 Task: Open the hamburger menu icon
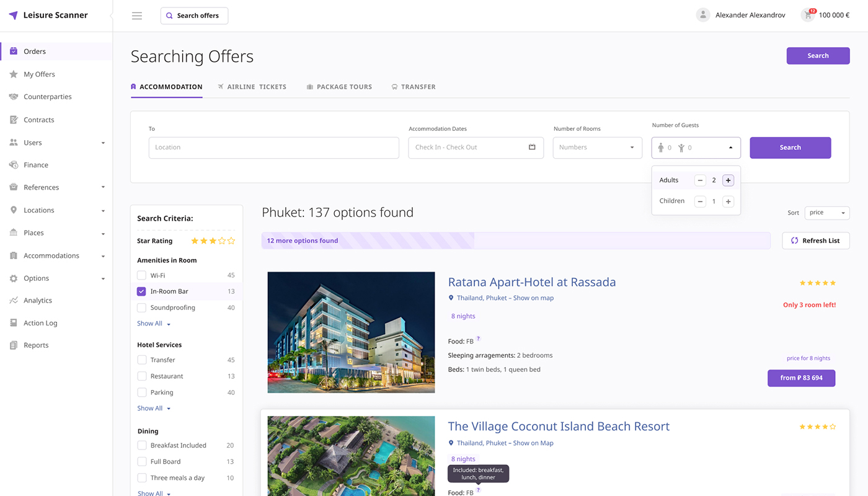(137, 16)
